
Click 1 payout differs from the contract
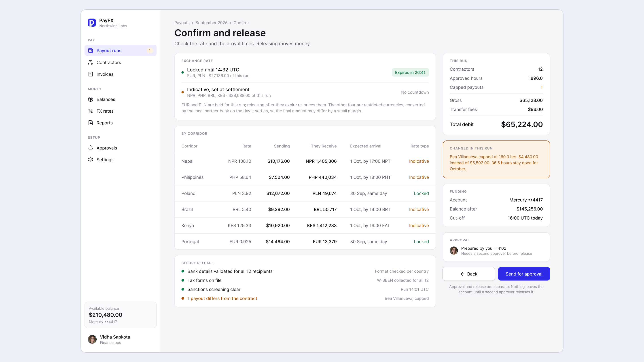(222, 299)
